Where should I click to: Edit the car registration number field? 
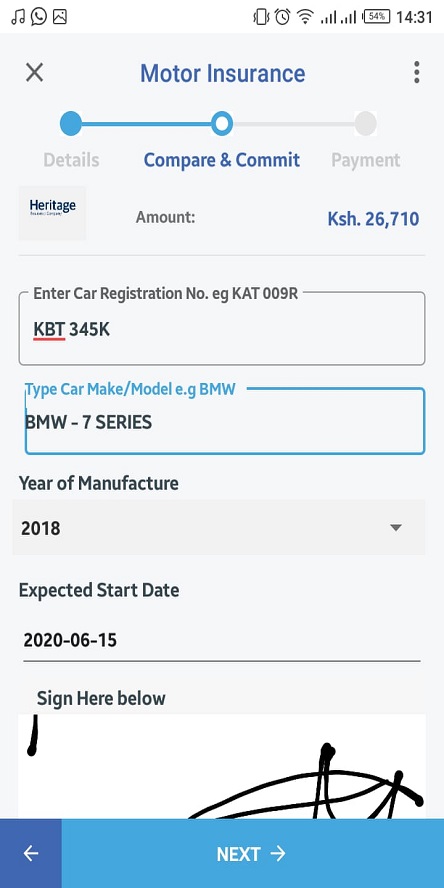[222, 328]
